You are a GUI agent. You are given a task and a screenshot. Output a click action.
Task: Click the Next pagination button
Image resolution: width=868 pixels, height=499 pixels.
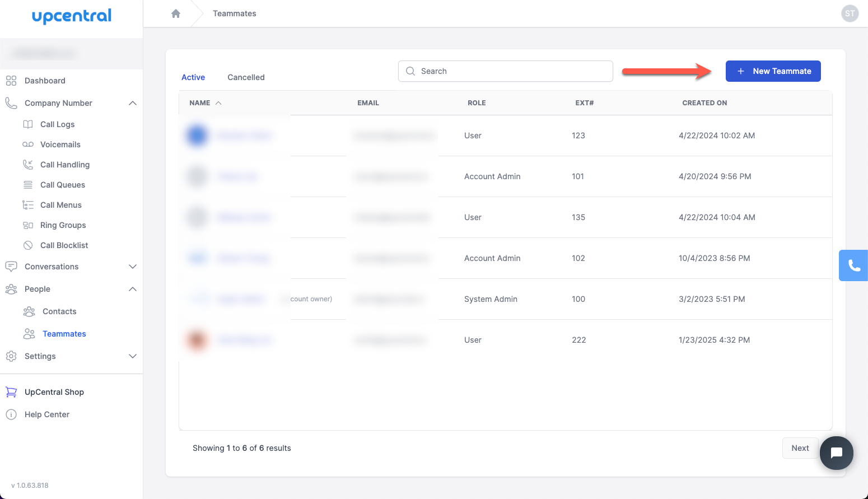point(800,447)
